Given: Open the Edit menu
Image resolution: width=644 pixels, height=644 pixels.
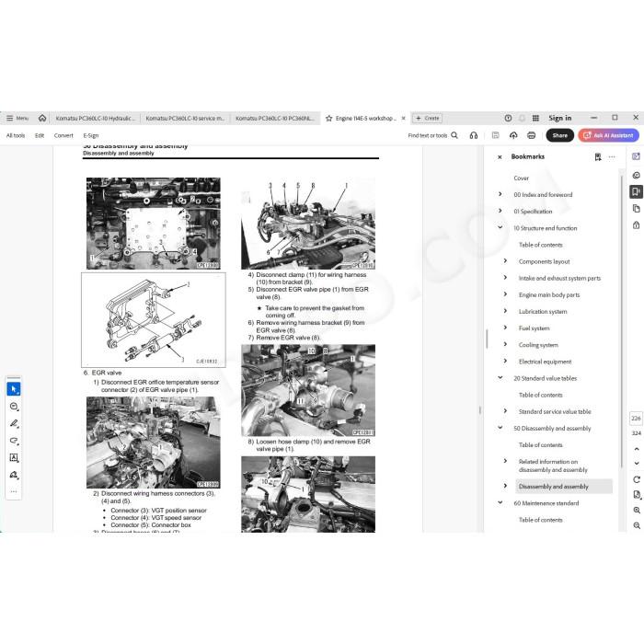Looking at the screenshot, I should pyautogui.click(x=40, y=135).
